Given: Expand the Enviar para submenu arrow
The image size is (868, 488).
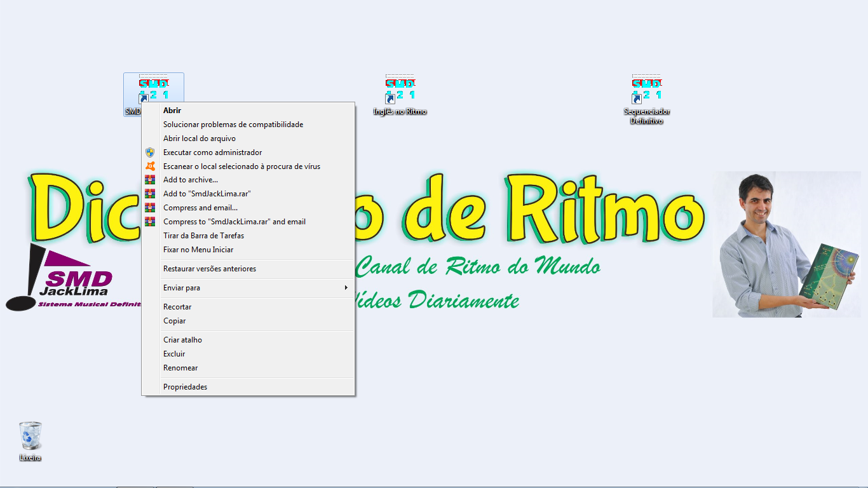Looking at the screenshot, I should tap(346, 288).
